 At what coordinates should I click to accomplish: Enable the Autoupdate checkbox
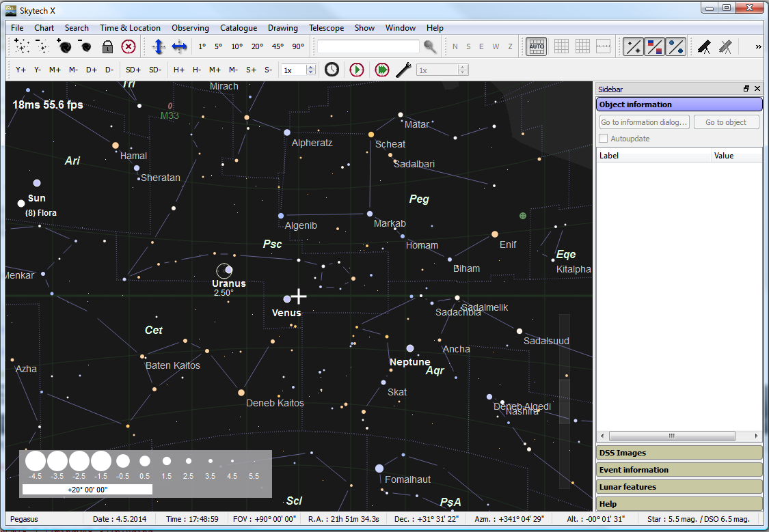(x=603, y=139)
